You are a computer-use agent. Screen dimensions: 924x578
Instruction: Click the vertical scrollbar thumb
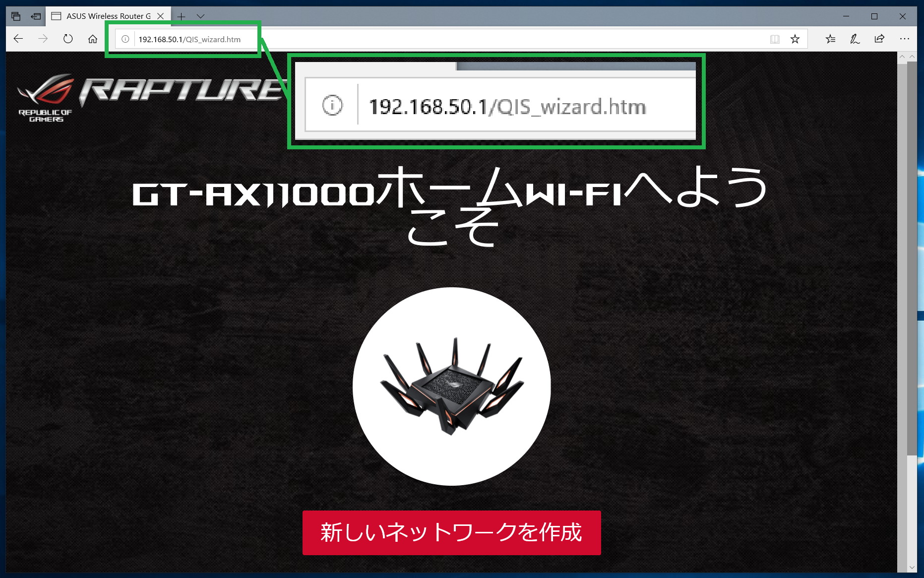point(912,258)
